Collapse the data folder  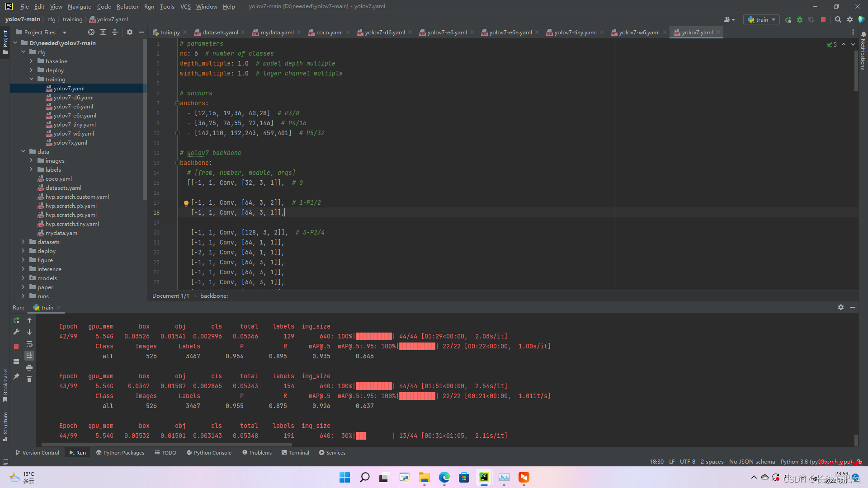(24, 151)
